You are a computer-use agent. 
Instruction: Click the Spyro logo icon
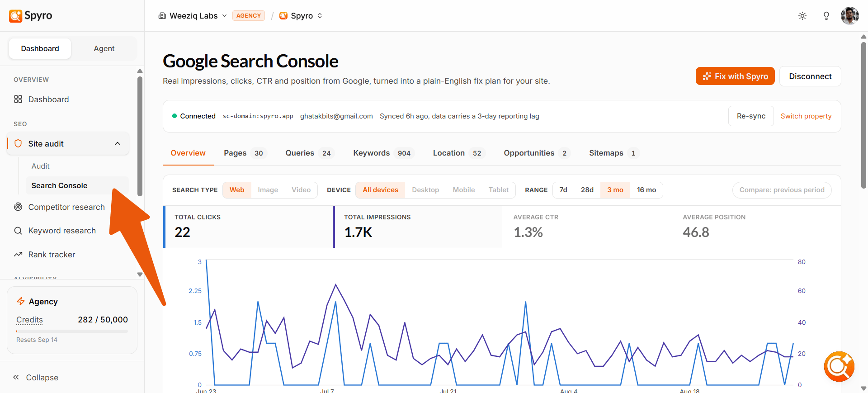pos(15,16)
